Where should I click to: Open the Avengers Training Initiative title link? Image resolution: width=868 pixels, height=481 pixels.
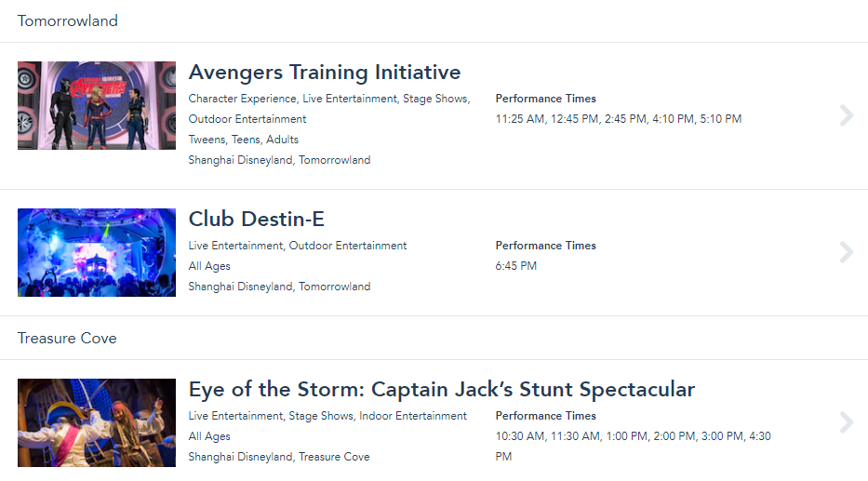point(324,72)
